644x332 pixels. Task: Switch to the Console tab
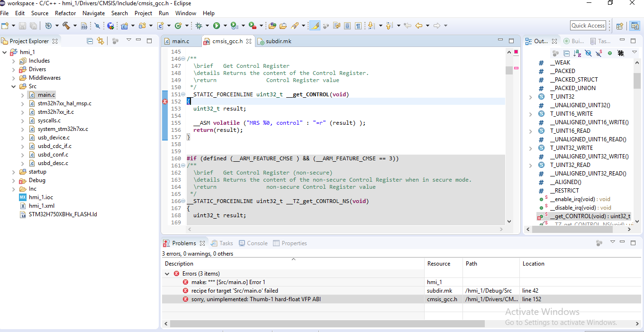coord(257,243)
